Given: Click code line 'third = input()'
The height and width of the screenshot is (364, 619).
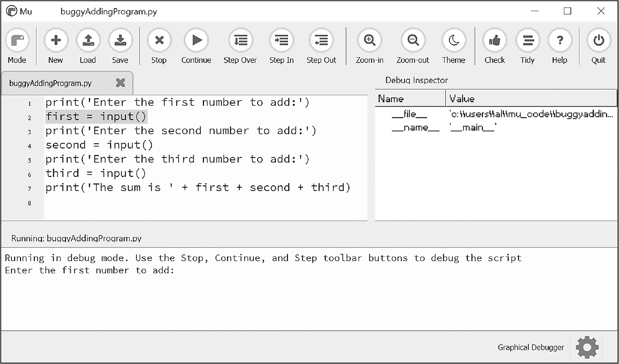Looking at the screenshot, I should pos(96,173).
